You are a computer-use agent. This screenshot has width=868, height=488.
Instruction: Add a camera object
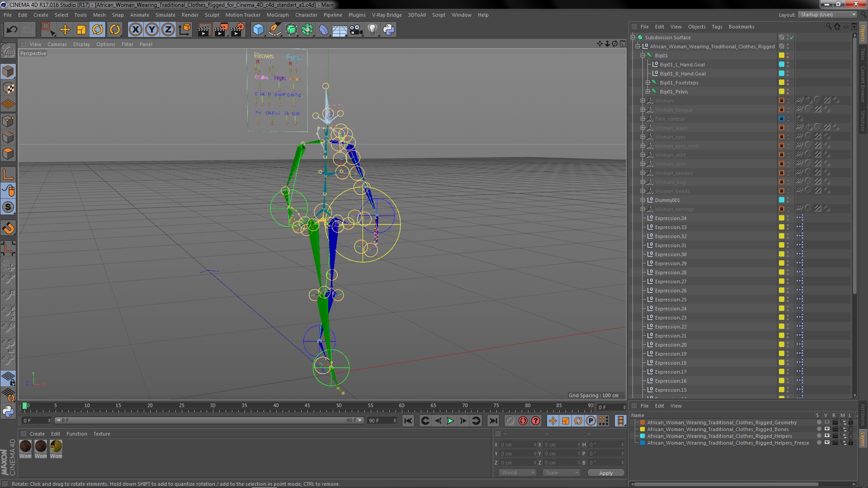click(356, 30)
